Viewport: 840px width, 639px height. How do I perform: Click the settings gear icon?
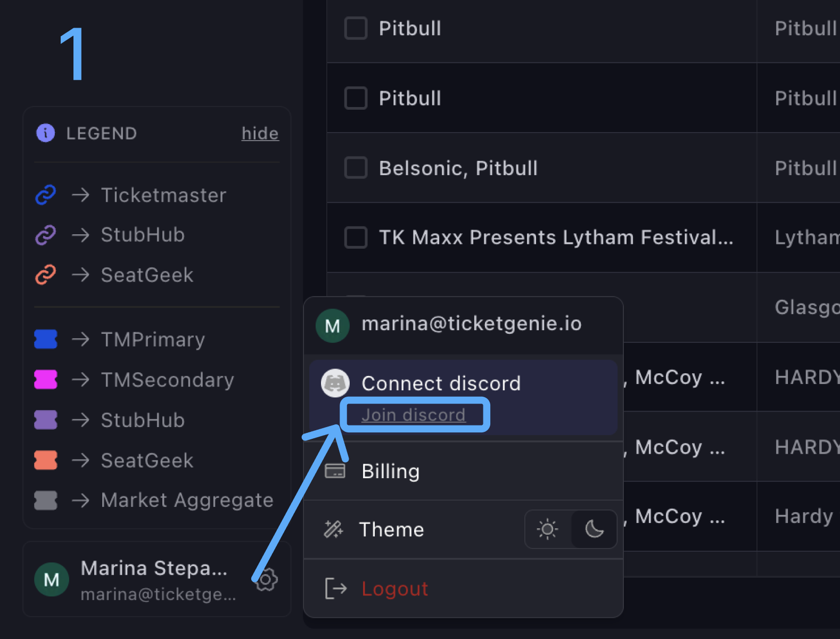coord(266,579)
